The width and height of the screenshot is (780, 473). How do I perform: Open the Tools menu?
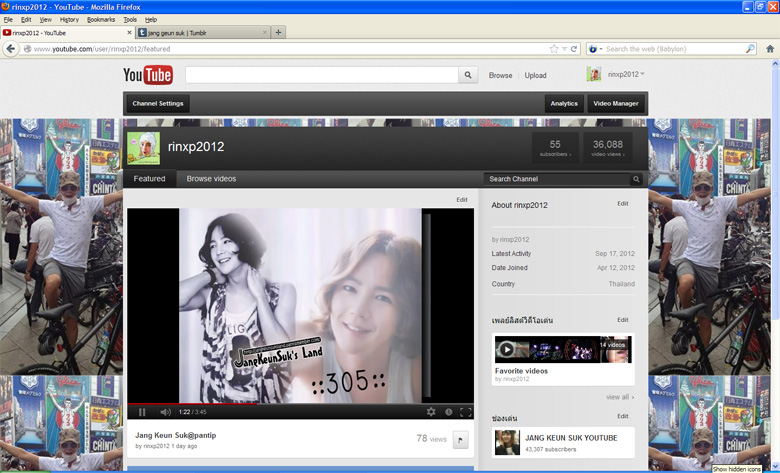point(130,20)
